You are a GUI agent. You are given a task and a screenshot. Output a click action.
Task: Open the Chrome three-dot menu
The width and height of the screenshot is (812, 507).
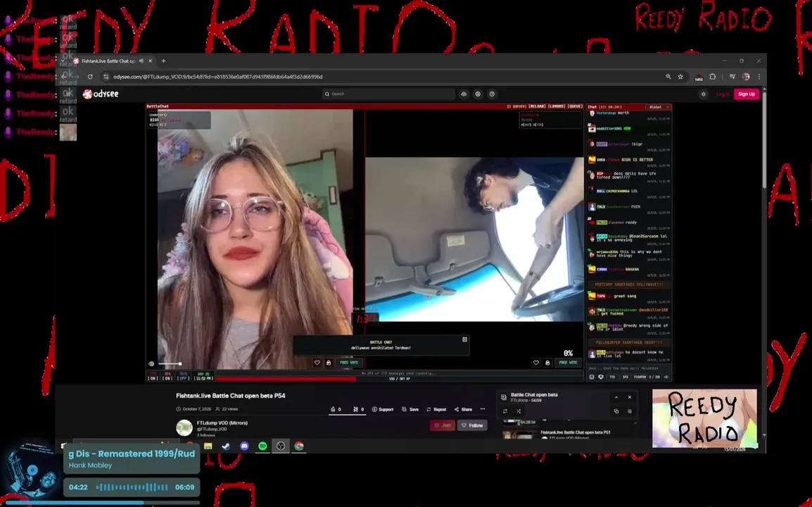pyautogui.click(x=759, y=77)
